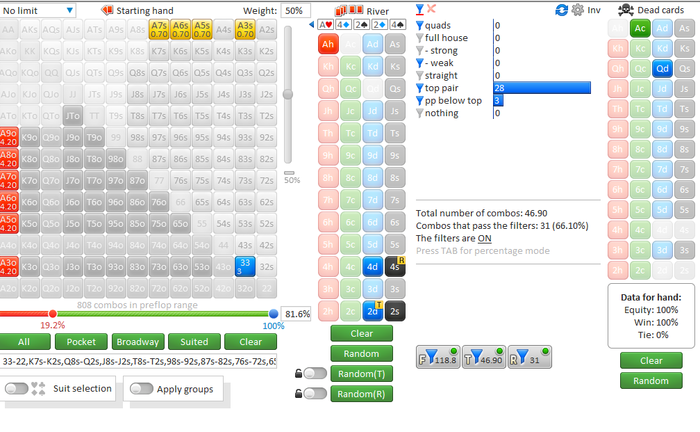Viewport: 700px width, 432px height.
Task: Click the Broadway range button
Action: (x=138, y=342)
